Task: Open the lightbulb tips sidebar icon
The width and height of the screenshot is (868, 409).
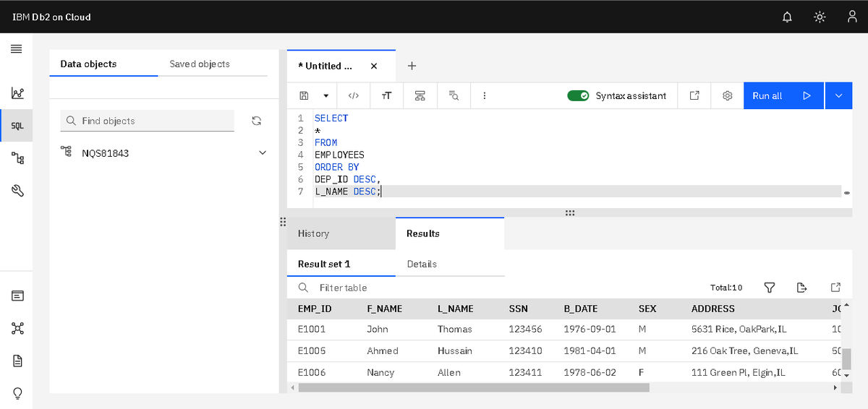Action: pyautogui.click(x=17, y=393)
